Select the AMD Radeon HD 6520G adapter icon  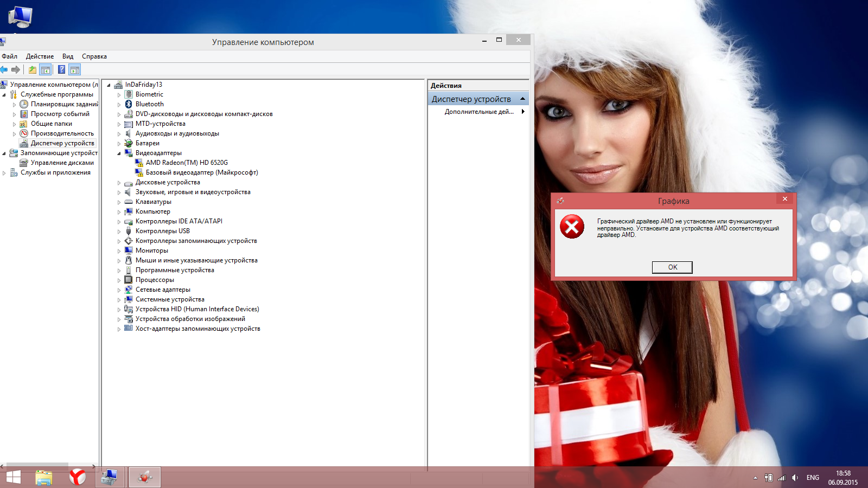139,163
